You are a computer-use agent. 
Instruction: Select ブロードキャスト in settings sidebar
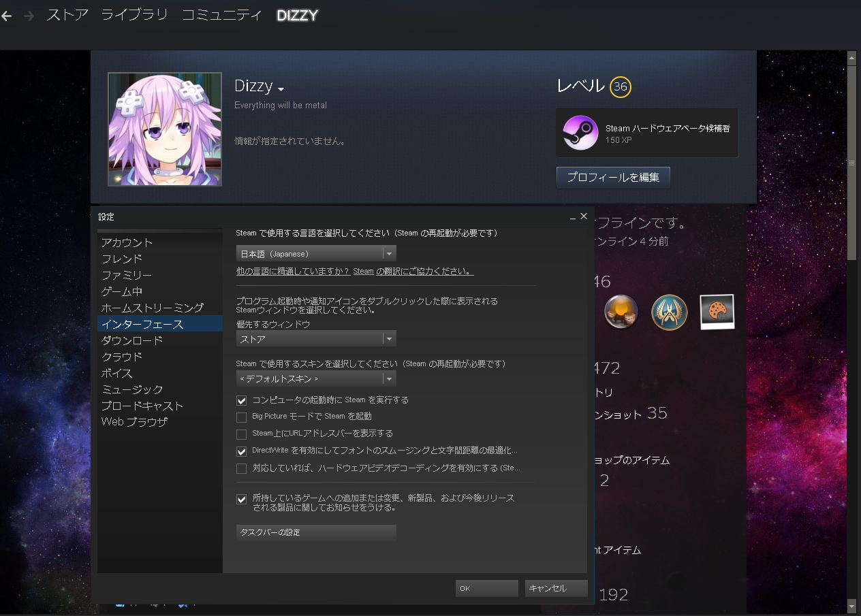[160, 406]
